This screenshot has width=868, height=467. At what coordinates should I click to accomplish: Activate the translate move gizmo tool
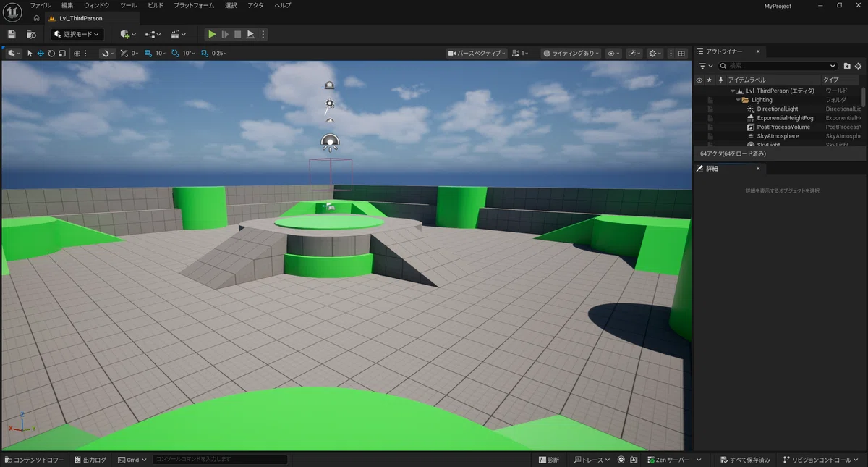click(x=41, y=53)
